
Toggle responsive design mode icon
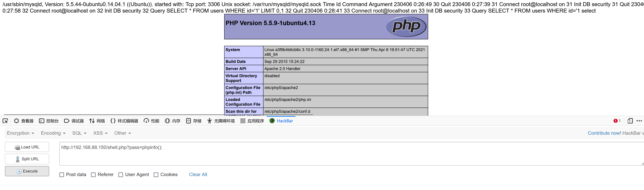(x=630, y=121)
